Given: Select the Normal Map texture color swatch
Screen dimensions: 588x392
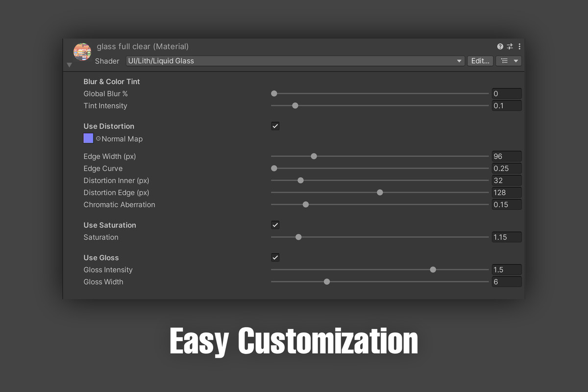Looking at the screenshot, I should 88,138.
